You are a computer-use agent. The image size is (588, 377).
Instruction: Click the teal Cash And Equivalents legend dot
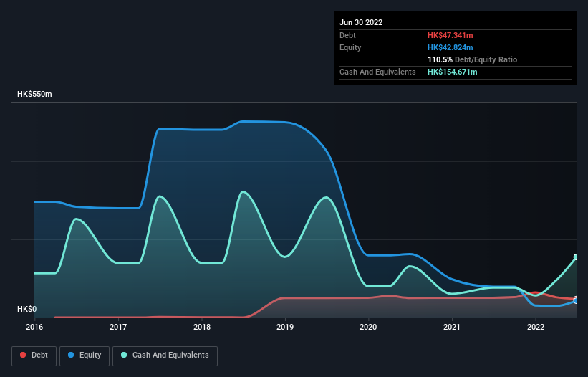point(124,355)
